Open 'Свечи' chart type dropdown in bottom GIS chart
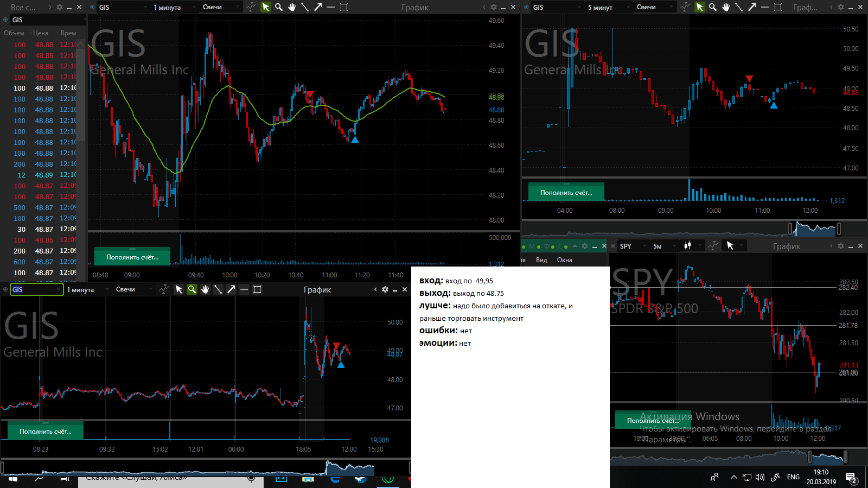Viewport: 868px width, 488px height. click(x=133, y=289)
